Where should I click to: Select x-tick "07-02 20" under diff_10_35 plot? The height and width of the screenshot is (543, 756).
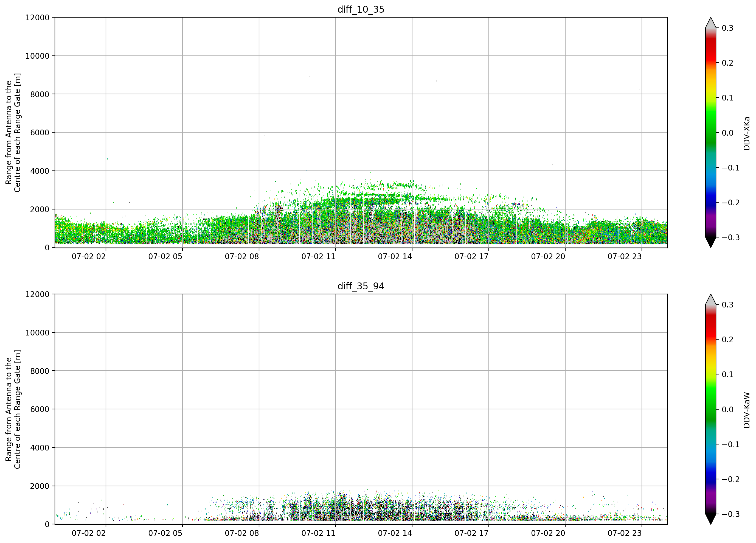tap(548, 256)
